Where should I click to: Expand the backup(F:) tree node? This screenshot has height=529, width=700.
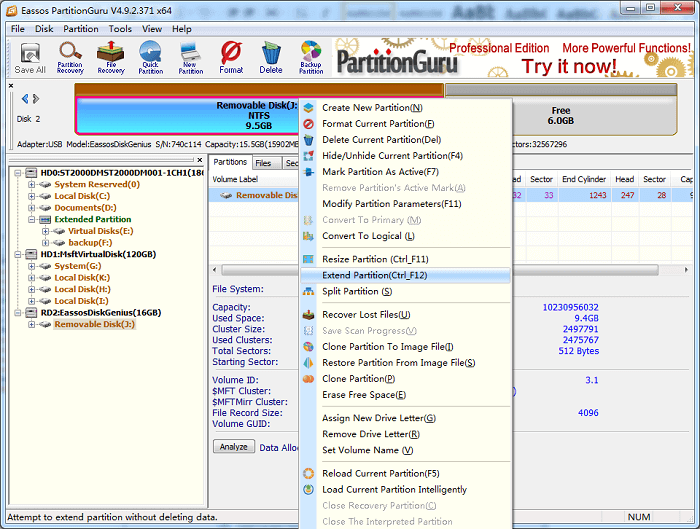pyautogui.click(x=45, y=243)
